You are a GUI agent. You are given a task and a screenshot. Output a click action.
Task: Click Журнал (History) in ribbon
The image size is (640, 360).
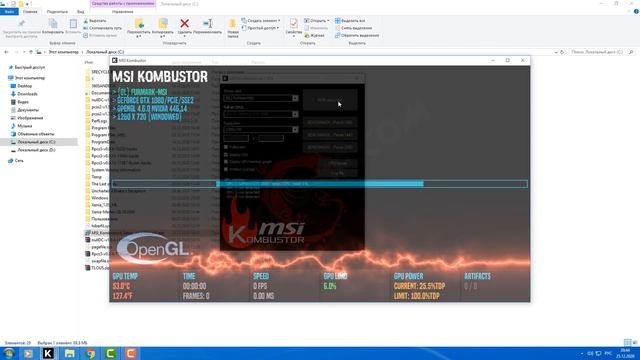coord(314,36)
